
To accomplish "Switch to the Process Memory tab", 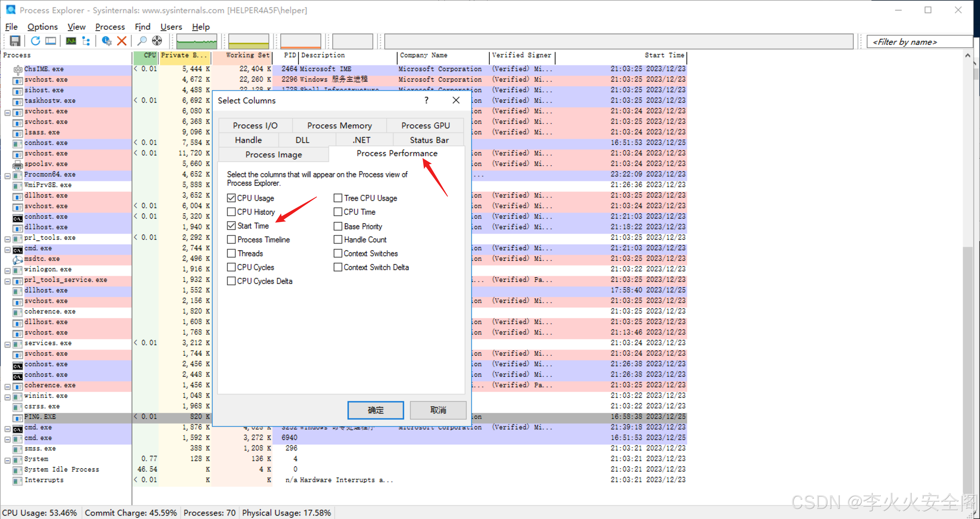I will coord(339,125).
